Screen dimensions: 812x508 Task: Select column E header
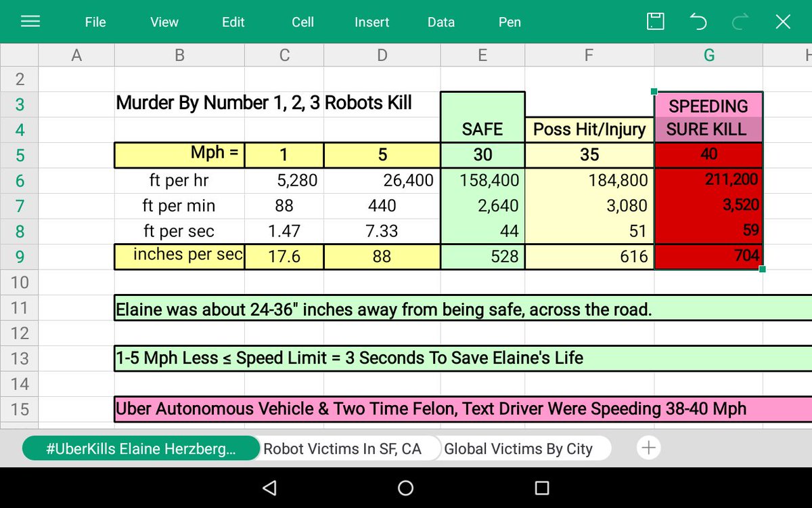pos(482,56)
